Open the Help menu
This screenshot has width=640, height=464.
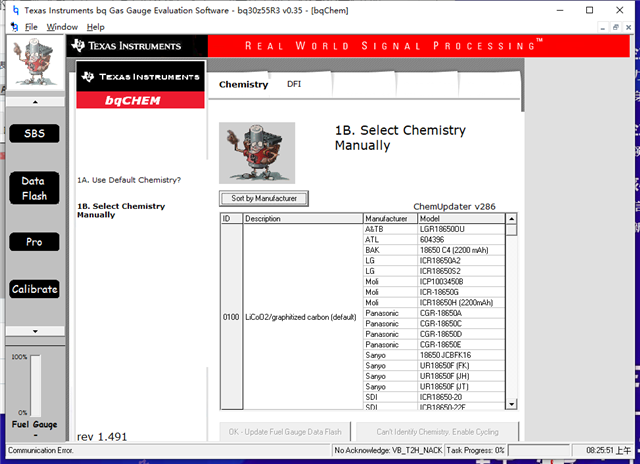[96, 27]
